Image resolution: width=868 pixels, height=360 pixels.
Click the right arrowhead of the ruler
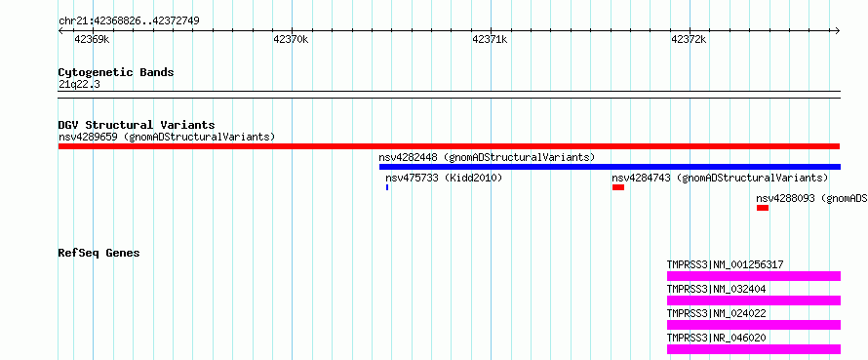coord(838,30)
